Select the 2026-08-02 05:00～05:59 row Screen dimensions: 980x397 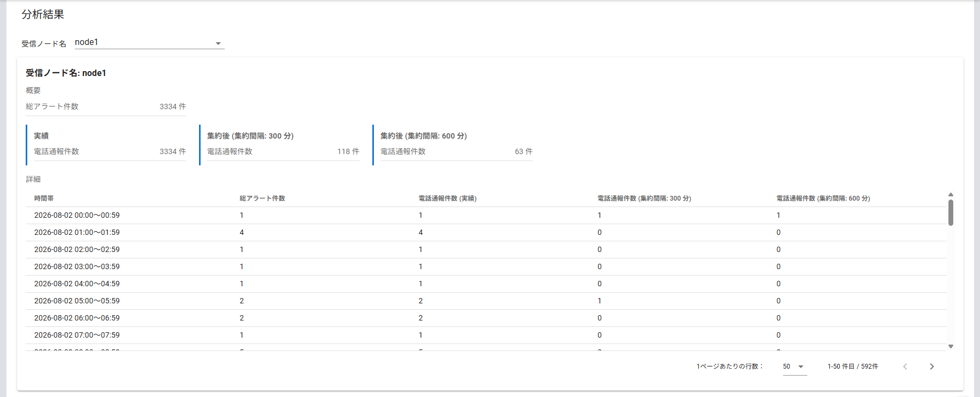486,301
